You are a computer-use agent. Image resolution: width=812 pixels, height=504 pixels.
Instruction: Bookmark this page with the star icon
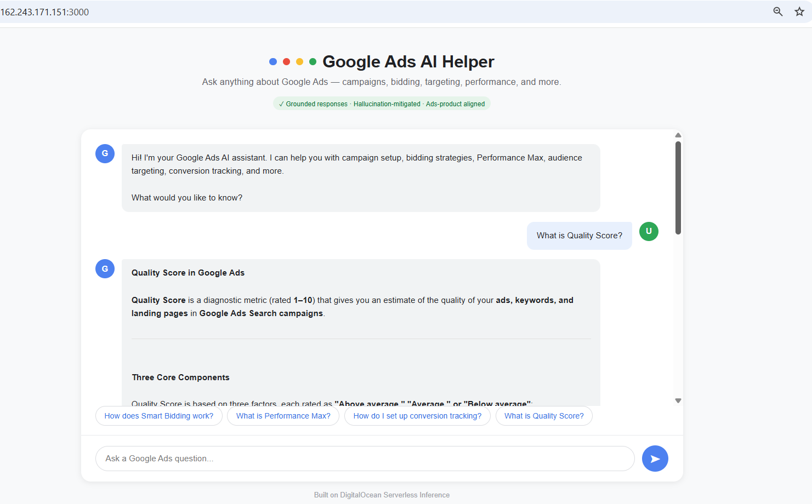799,12
